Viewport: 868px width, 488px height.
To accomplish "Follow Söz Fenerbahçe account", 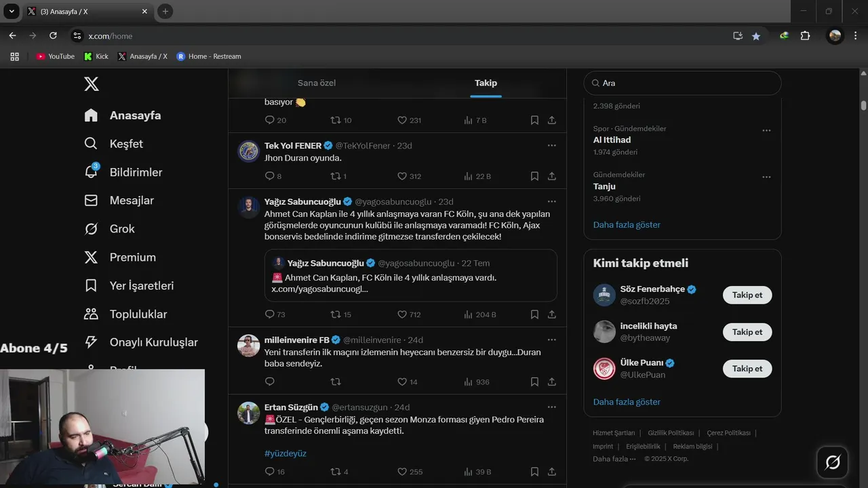I will click(x=747, y=295).
